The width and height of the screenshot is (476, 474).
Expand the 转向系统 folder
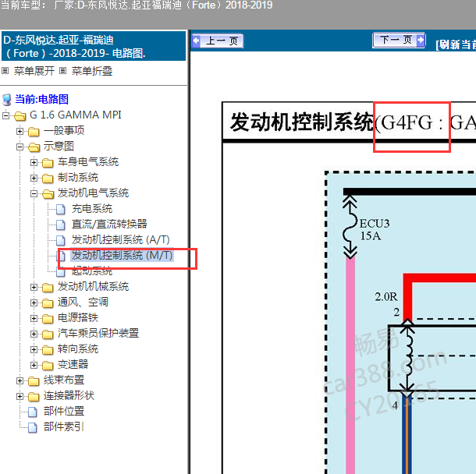pos(34,350)
